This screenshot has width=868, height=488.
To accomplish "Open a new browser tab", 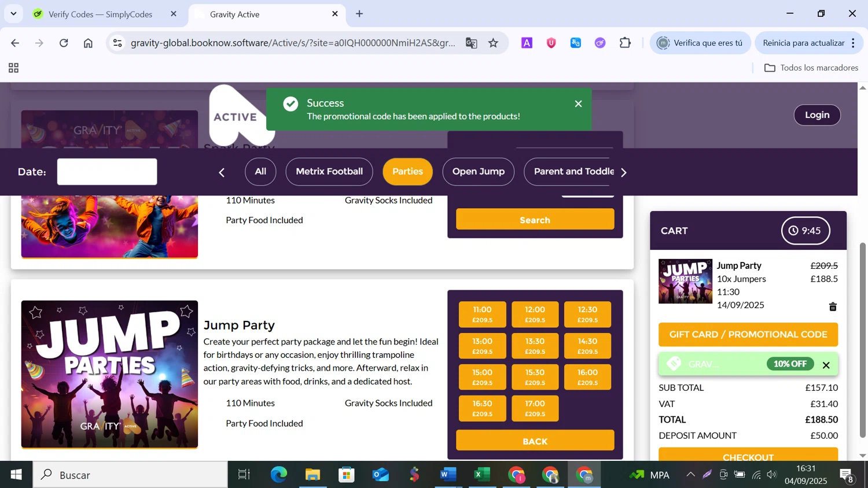I will pos(359,14).
